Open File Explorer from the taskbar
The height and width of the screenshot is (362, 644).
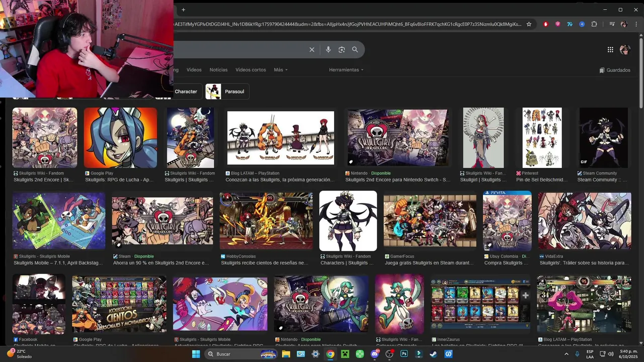point(286,354)
